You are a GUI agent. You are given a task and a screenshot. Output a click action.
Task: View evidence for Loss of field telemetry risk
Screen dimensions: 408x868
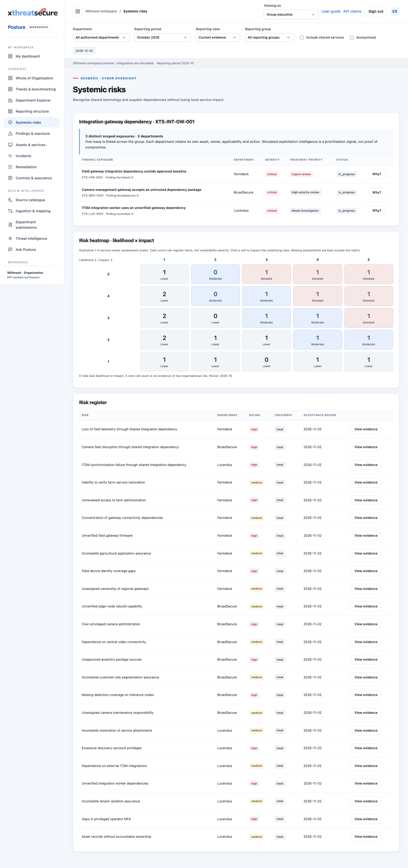tap(366, 429)
